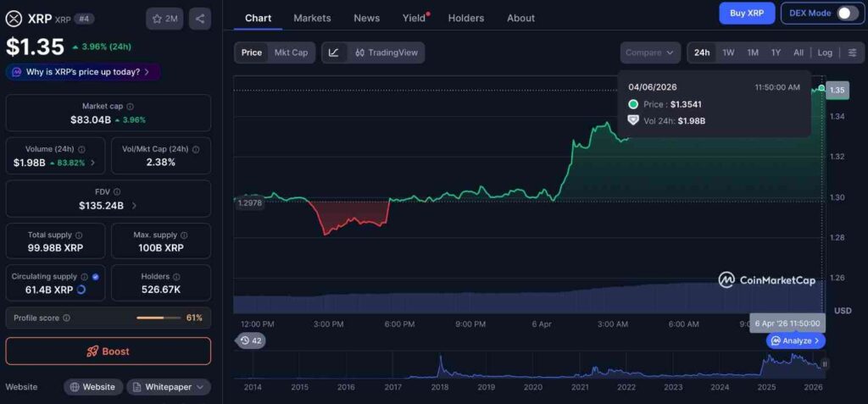
Task: Click the Profile score info icon
Action: [67, 318]
